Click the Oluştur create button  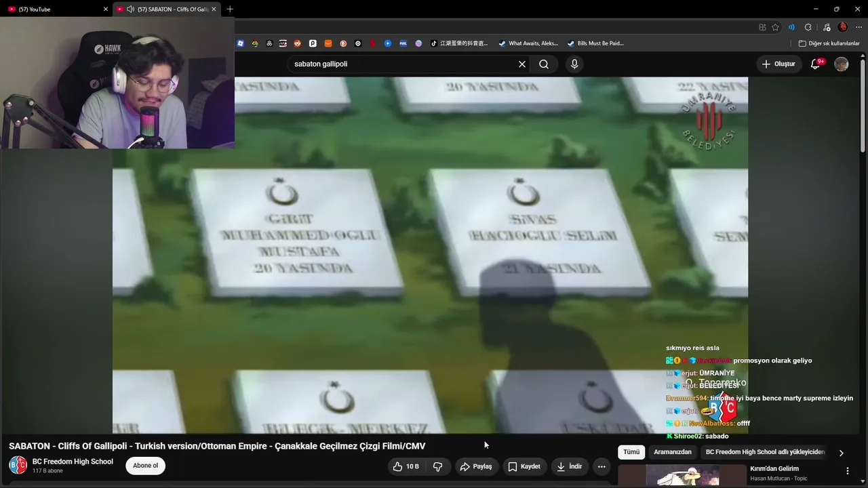pyautogui.click(x=778, y=64)
